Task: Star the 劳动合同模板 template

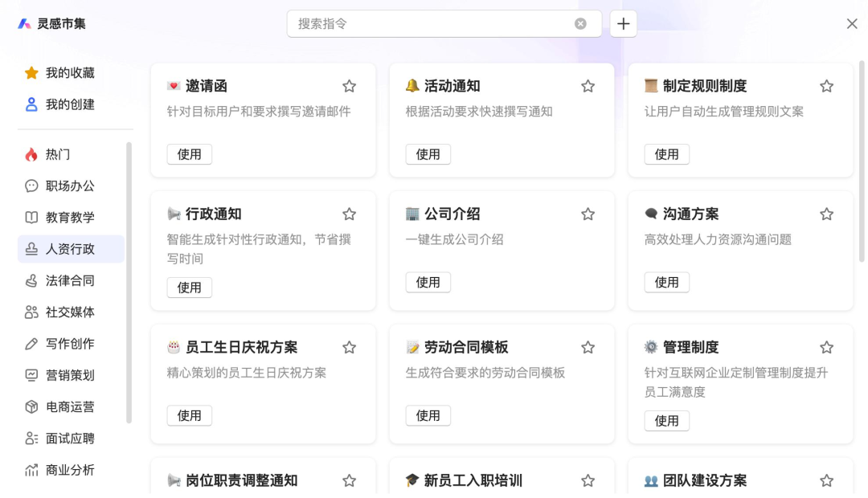Action: pos(588,347)
